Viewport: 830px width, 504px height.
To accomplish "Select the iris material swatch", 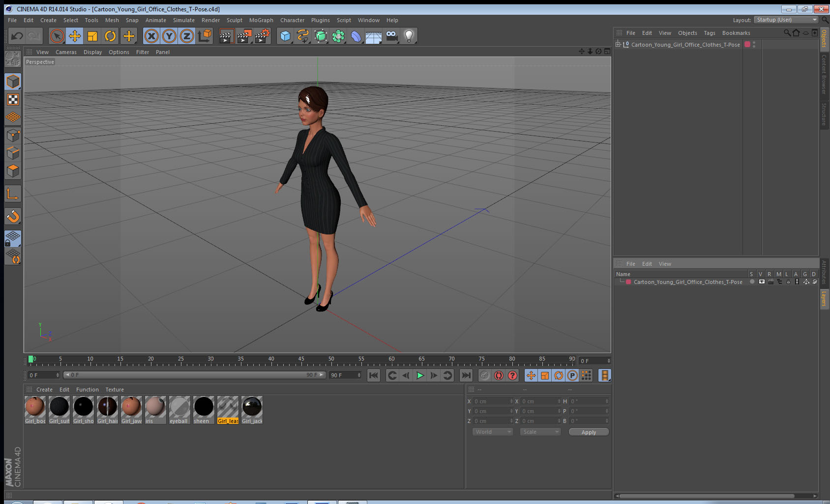I will pyautogui.click(x=155, y=410).
